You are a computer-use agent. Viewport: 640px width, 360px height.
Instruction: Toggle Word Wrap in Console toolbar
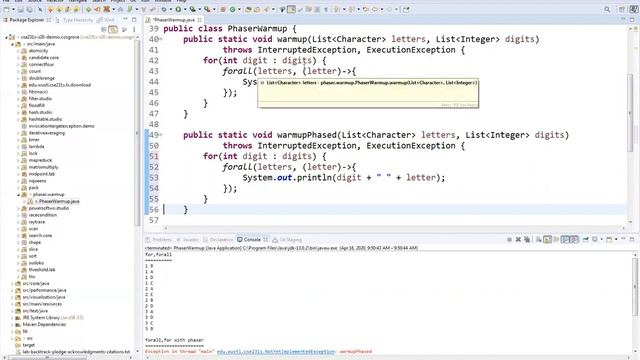click(556, 239)
